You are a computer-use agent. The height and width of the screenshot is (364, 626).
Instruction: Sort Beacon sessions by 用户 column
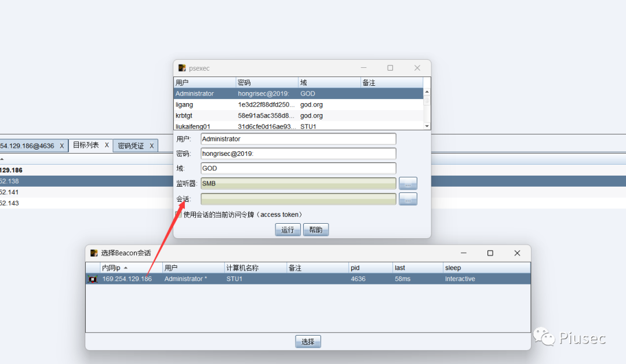pyautogui.click(x=193, y=268)
